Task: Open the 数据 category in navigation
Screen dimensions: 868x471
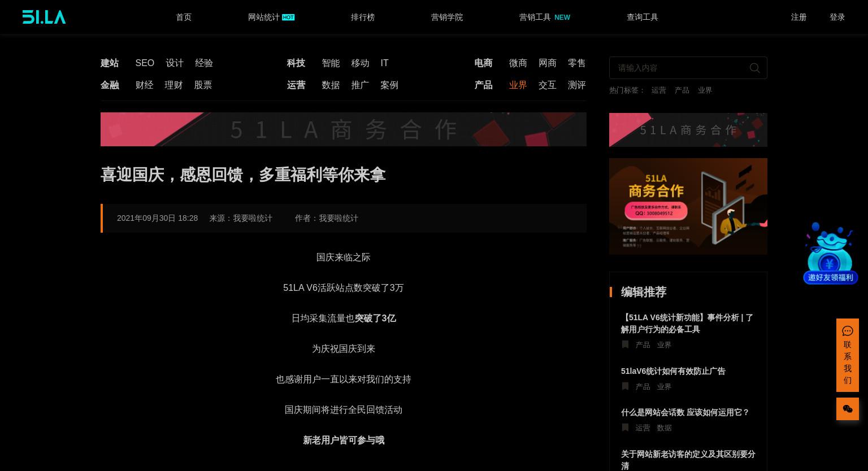Action: tap(331, 85)
